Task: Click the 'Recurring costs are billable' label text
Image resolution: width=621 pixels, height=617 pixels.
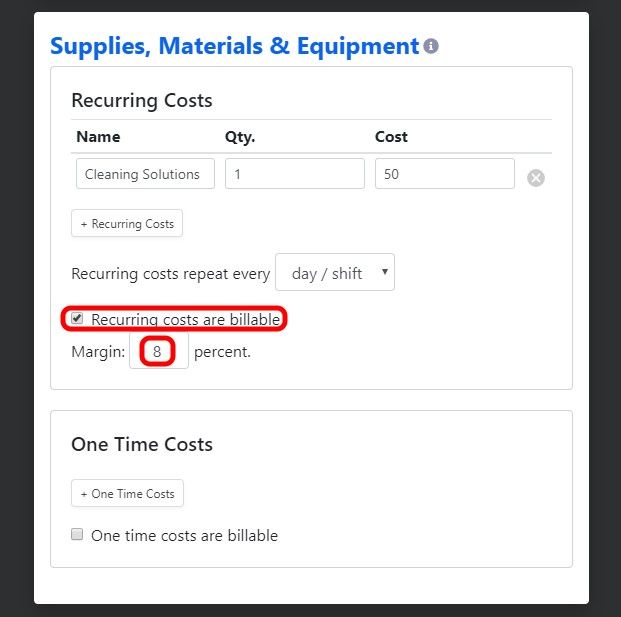Action: click(x=185, y=319)
